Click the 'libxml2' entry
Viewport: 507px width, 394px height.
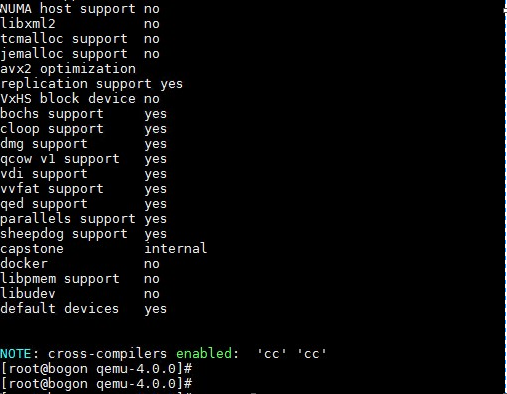28,24
